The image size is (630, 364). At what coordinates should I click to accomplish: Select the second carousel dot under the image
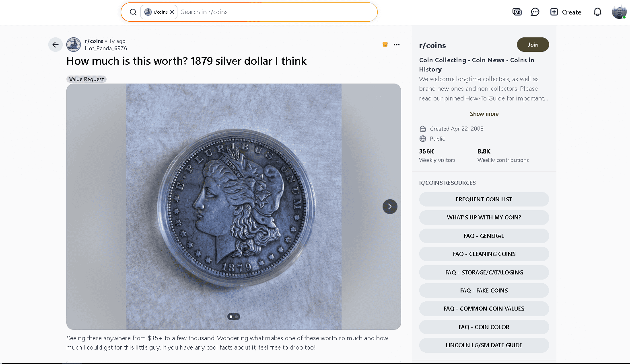(237, 317)
